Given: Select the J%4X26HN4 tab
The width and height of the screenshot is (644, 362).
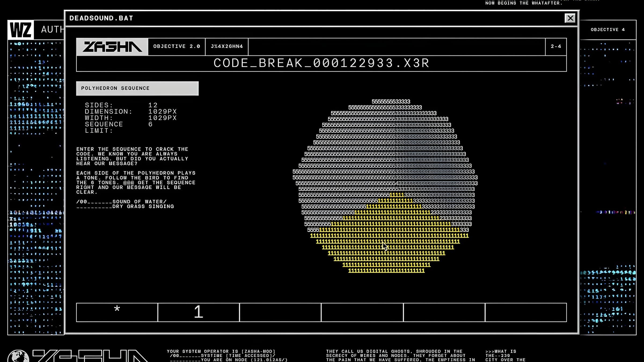Looking at the screenshot, I should 227,46.
